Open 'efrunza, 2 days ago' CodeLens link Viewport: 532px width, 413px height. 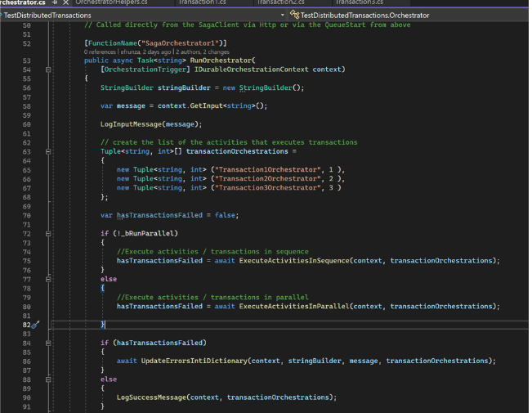coord(146,52)
